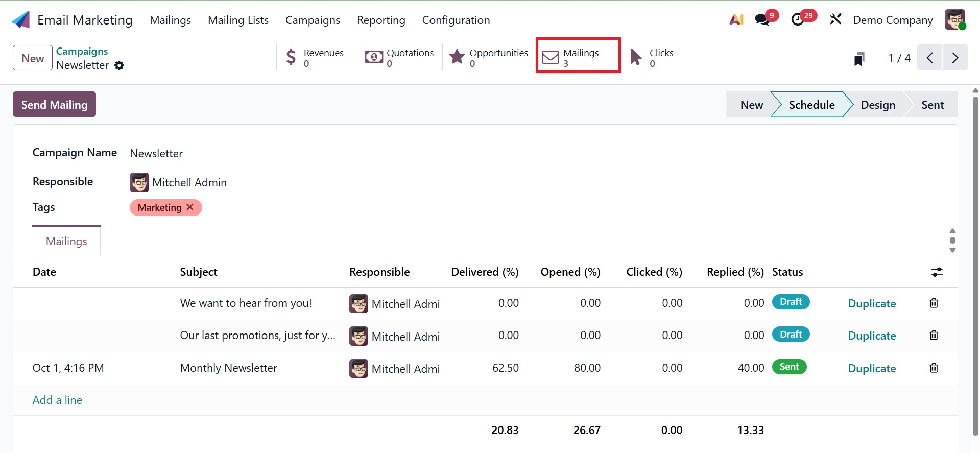Click Add a line link
The image size is (980, 453).
(x=57, y=400)
